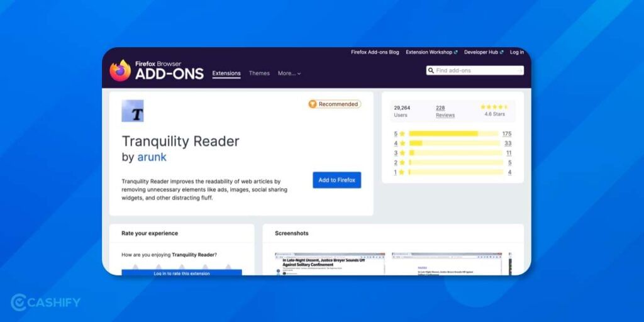
Task: Open the 1-star rating row
Action: pos(453,172)
